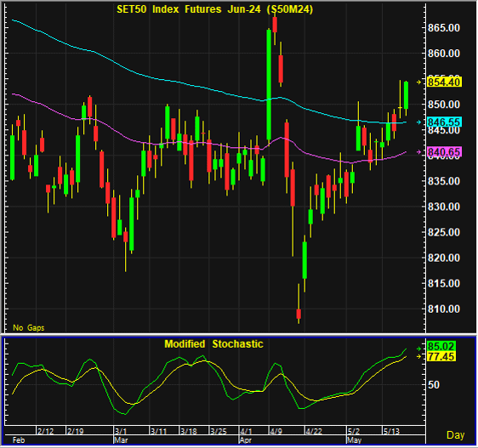The height and width of the screenshot is (448, 478).
Task: Click the Feb month label
Action: (19, 440)
